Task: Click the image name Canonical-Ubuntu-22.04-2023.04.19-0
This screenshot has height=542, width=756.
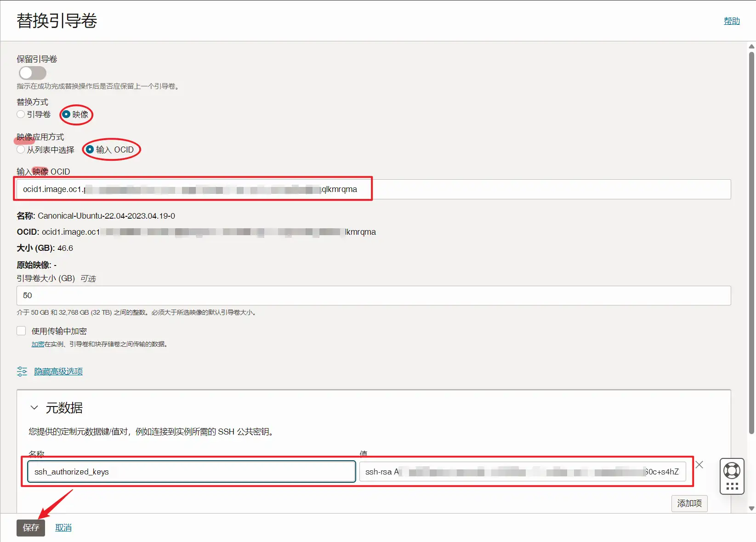Action: [106, 216]
